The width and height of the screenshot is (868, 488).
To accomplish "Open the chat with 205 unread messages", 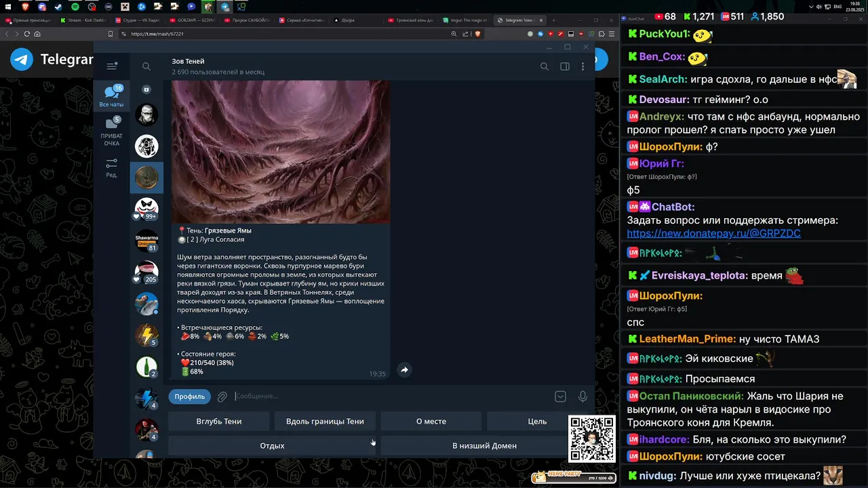I will 146,272.
